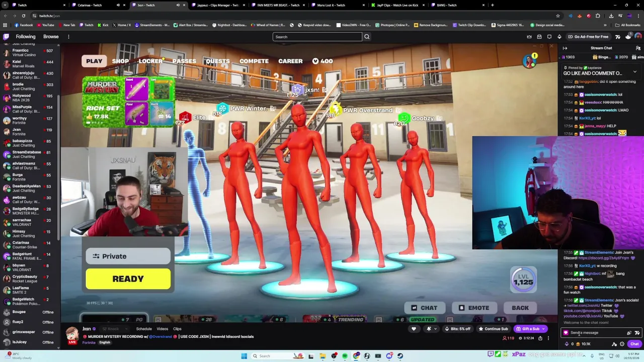Open offline channel Bougee
Viewport: 644px width, 362px height.
29,312
